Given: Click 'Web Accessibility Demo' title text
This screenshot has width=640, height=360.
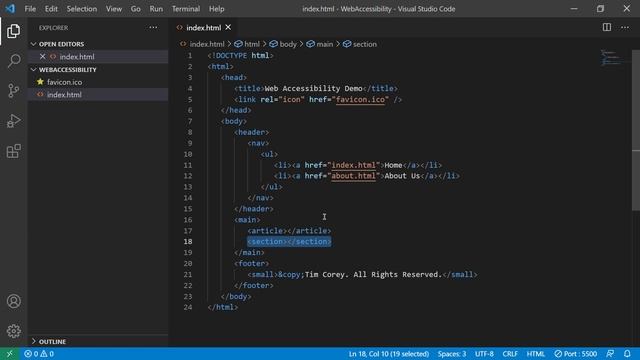Looking at the screenshot, I should click(x=313, y=88).
